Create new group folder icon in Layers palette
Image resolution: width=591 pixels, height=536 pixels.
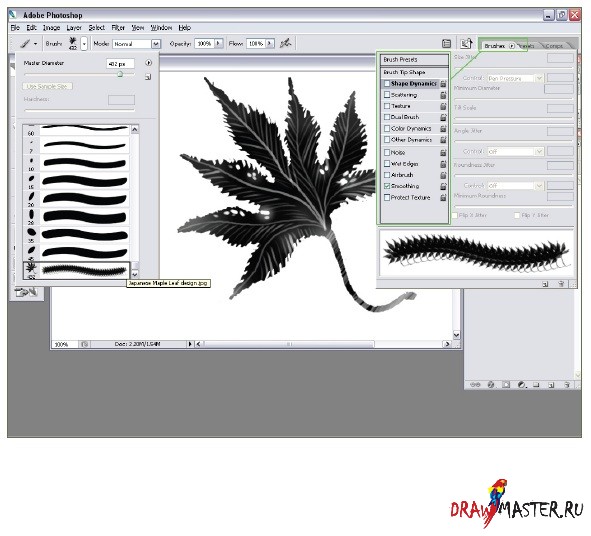click(536, 385)
